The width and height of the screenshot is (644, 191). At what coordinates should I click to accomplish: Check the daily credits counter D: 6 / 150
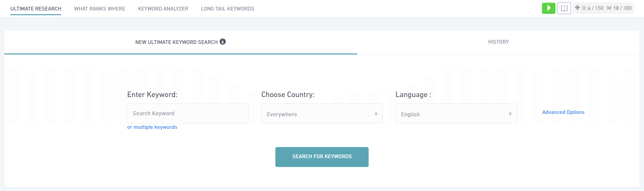point(593,8)
